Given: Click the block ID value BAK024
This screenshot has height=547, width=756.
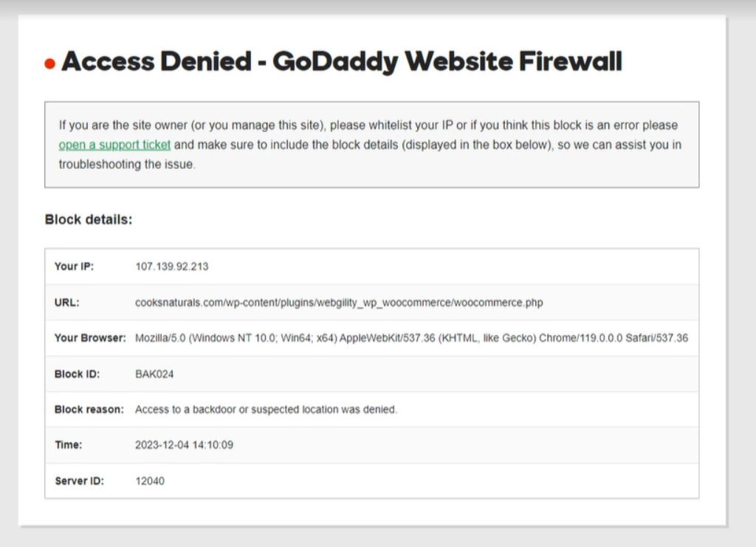Looking at the screenshot, I should (x=154, y=374).
